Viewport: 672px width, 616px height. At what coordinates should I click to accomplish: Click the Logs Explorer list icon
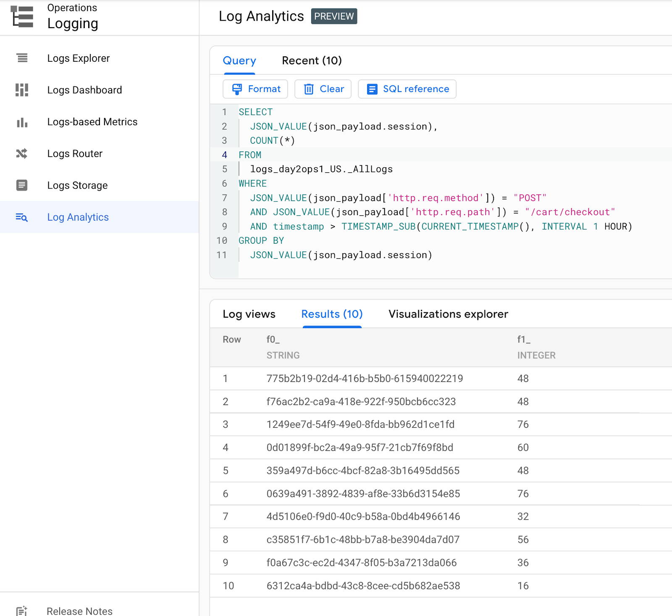[x=22, y=58]
